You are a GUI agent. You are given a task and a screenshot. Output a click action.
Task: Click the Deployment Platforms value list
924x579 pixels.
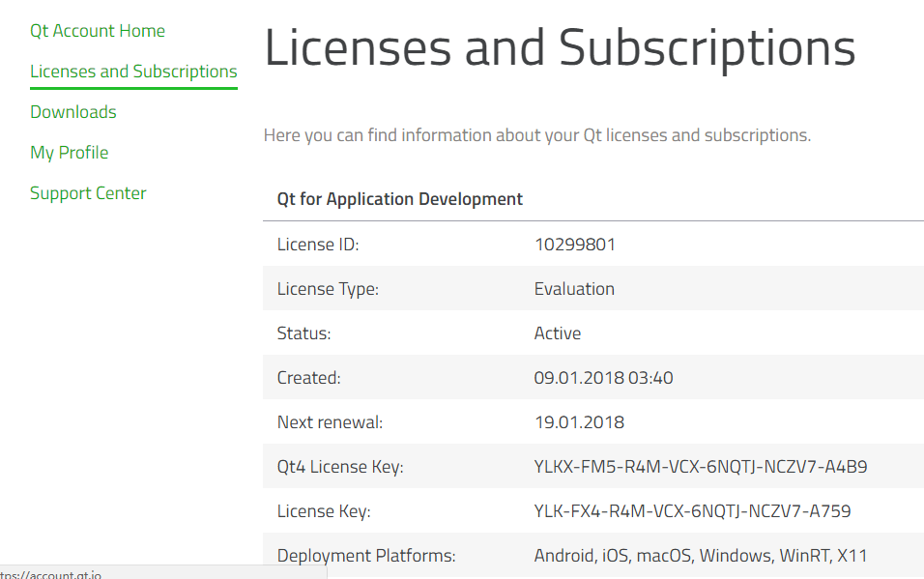point(701,556)
